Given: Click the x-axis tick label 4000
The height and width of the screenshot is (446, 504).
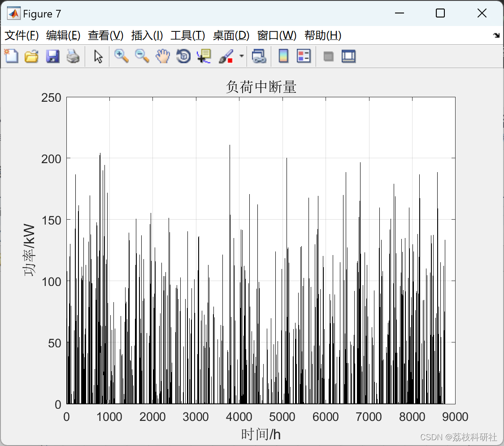Looking at the screenshot, I should [x=239, y=417].
